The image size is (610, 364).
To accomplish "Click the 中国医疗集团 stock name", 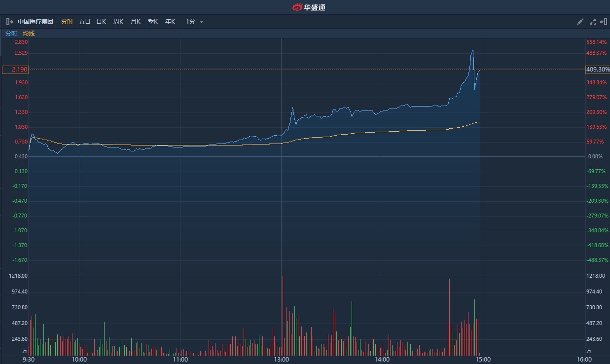I will click(36, 22).
